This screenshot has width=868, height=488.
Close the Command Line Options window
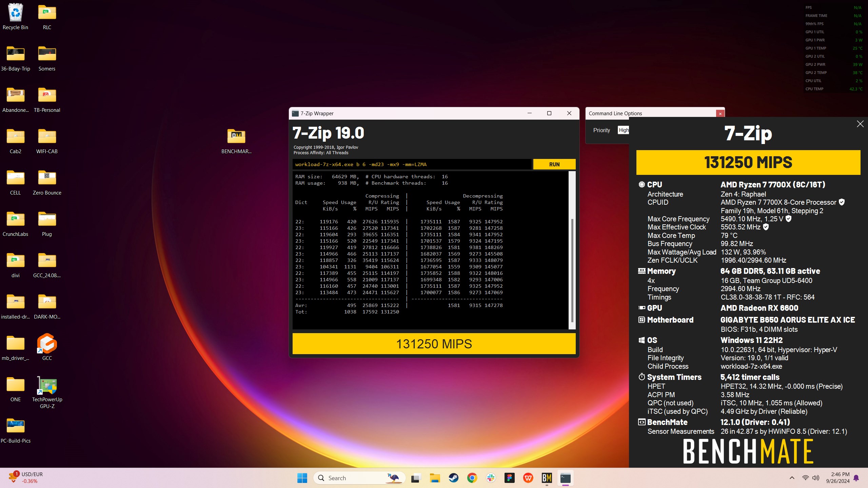720,114
